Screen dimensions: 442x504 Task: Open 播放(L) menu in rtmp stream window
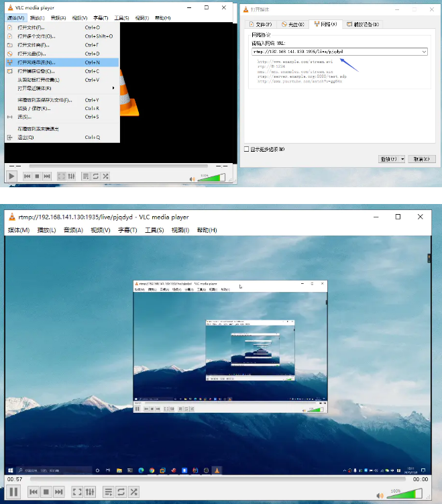click(46, 230)
